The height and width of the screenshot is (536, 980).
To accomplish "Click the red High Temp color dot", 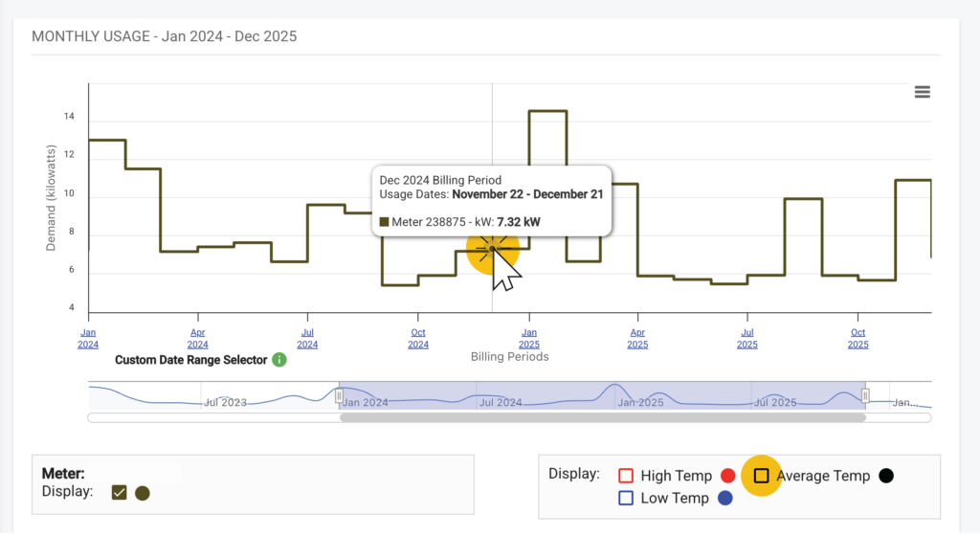I will 727,476.
